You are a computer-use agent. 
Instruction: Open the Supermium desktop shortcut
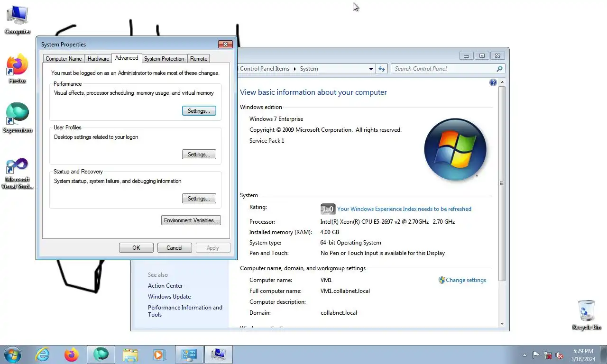tap(18, 118)
